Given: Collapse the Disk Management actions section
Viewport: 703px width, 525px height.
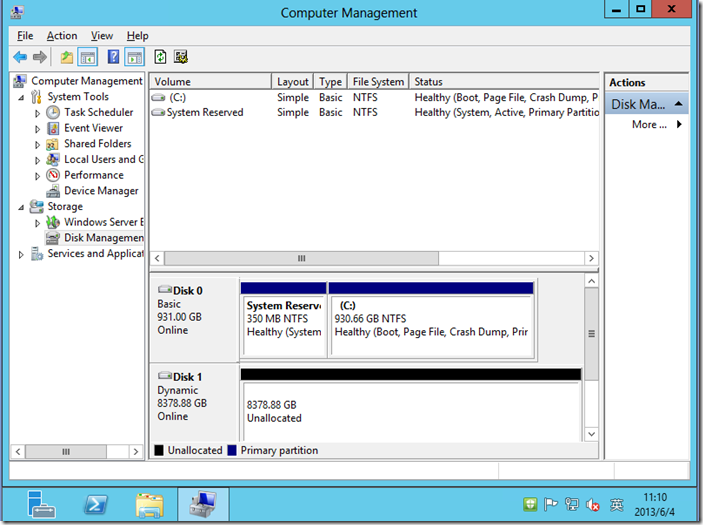Looking at the screenshot, I should pos(679,104).
